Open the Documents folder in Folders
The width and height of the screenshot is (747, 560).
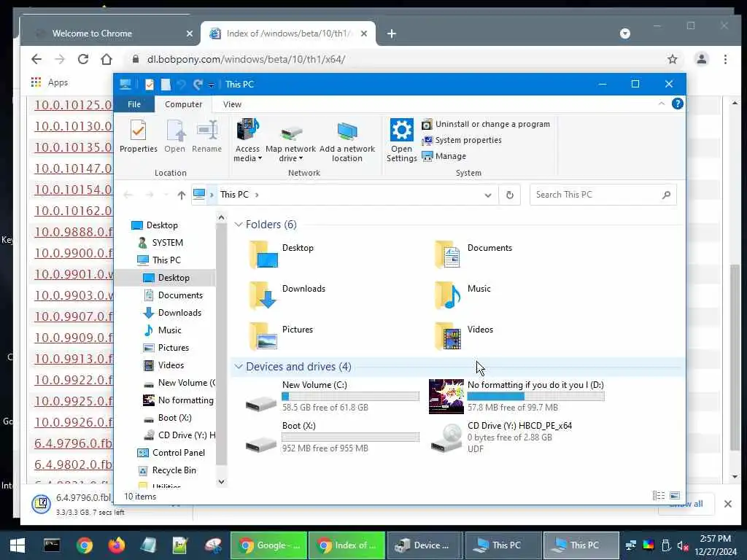[x=473, y=254]
